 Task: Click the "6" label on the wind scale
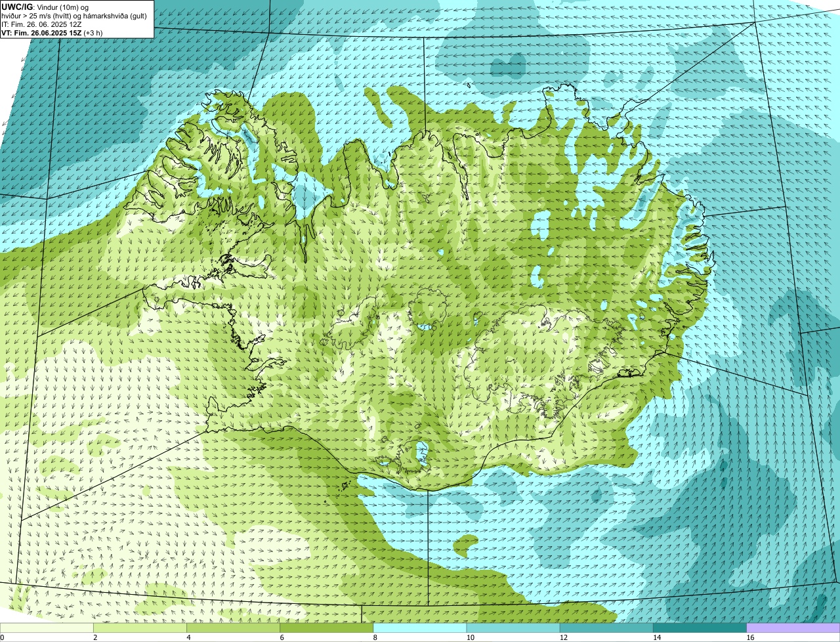point(282,637)
